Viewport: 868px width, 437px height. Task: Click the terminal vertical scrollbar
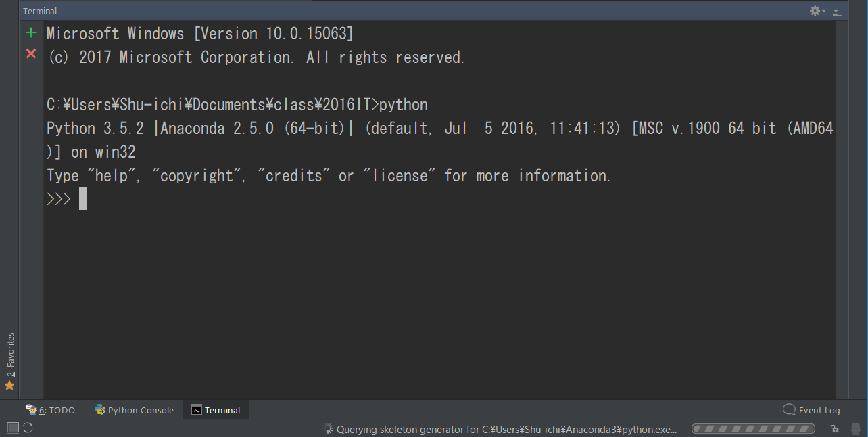841,203
